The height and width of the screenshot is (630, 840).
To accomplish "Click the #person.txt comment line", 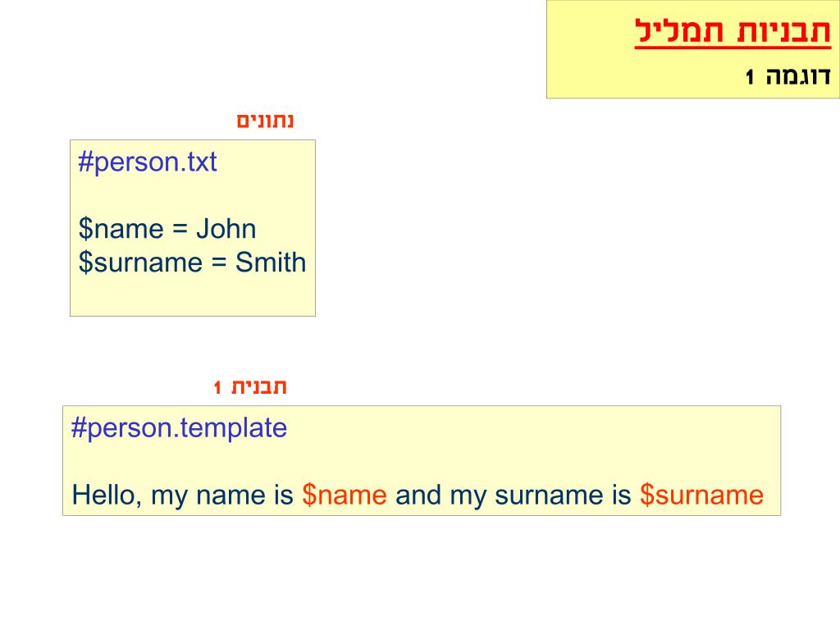I will [148, 162].
